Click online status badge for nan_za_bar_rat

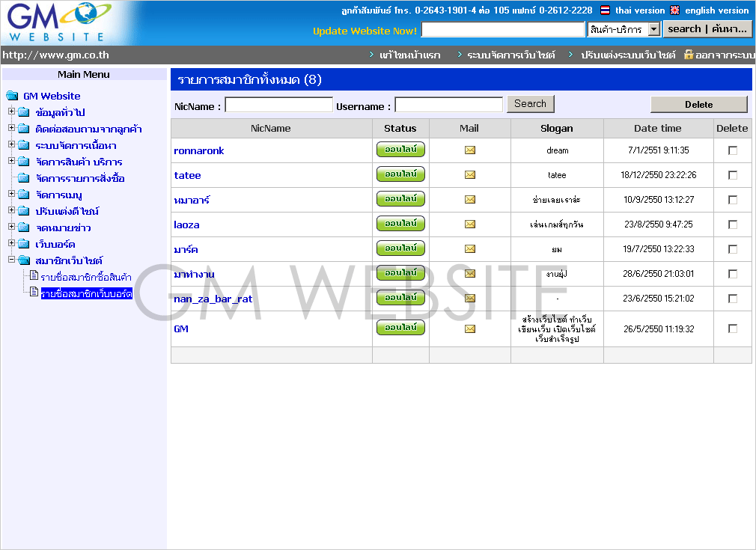coord(400,297)
